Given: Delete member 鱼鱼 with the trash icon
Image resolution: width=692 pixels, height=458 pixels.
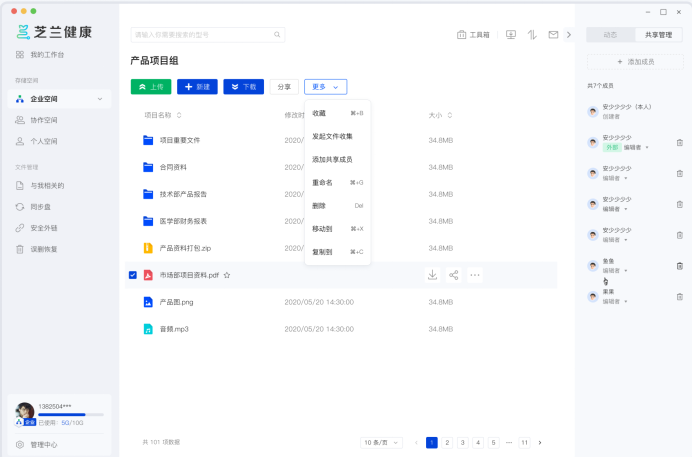Looking at the screenshot, I should click(x=680, y=266).
